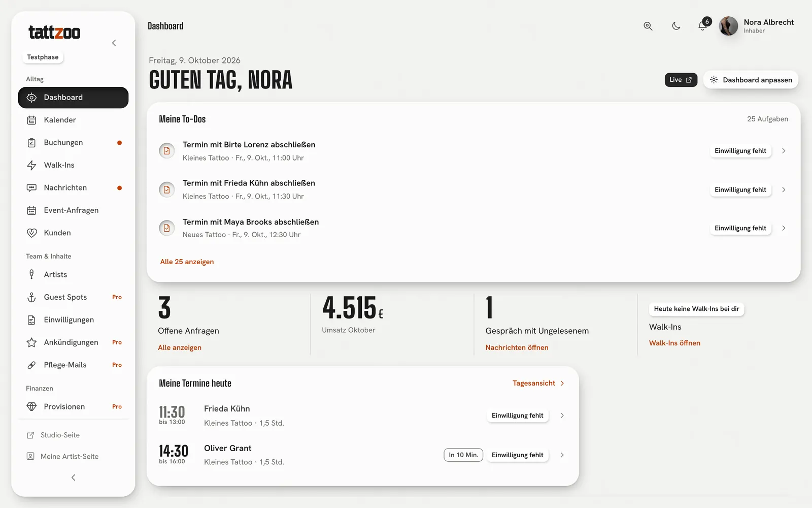Open chevron for Oliver Grant appointment
This screenshot has height=508, width=812.
(562, 455)
